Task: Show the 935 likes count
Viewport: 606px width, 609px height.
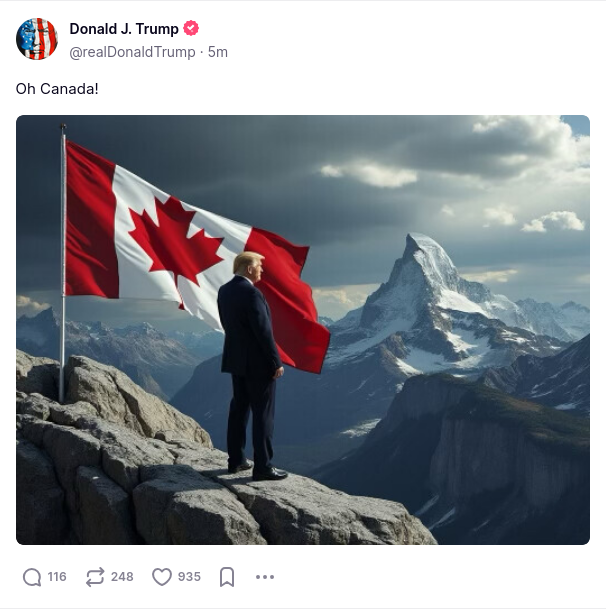Action: point(189,577)
